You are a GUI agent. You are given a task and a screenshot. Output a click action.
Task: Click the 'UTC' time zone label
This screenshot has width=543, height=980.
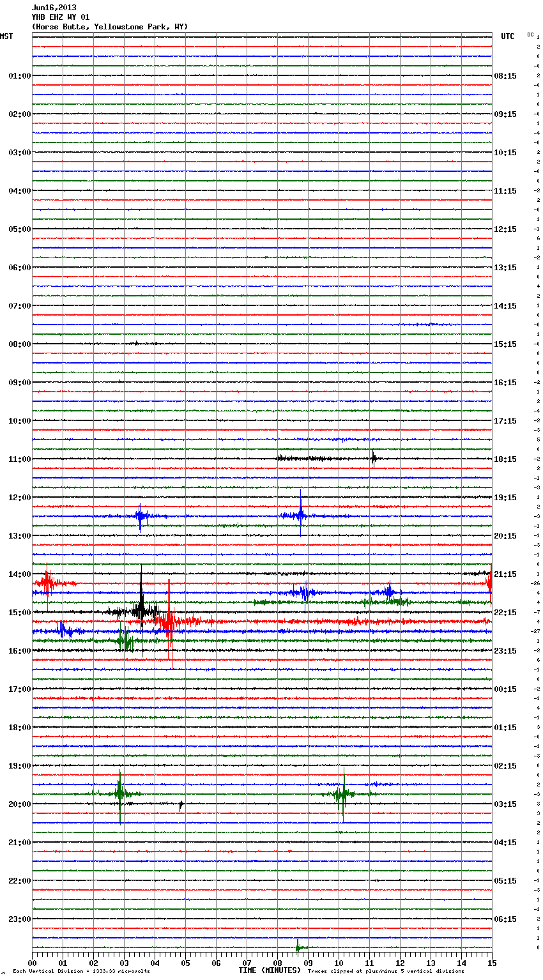(x=508, y=36)
